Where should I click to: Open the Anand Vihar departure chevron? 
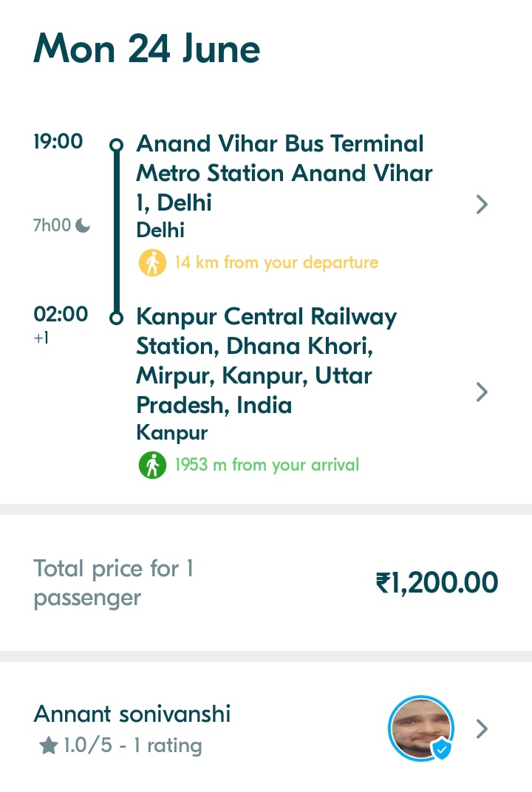click(x=482, y=205)
